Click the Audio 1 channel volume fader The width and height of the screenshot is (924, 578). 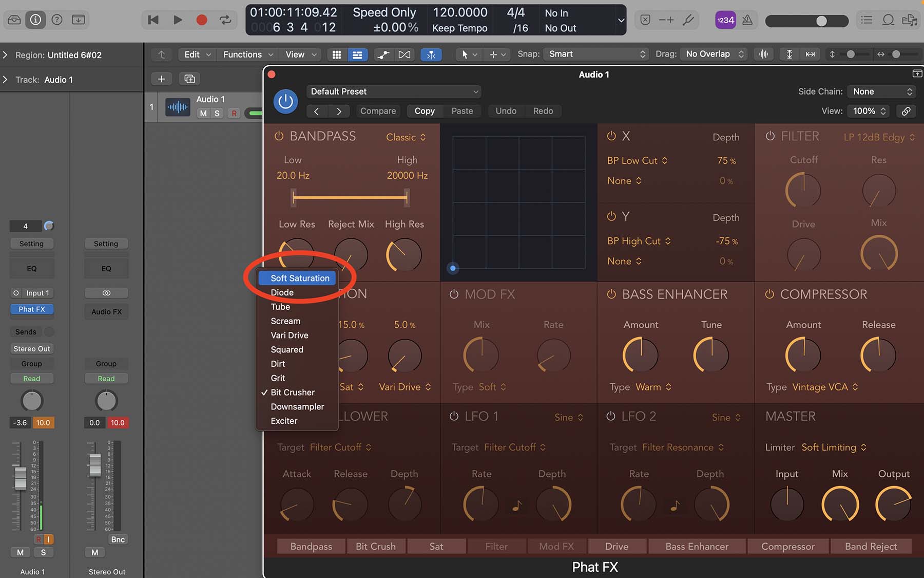click(x=21, y=478)
